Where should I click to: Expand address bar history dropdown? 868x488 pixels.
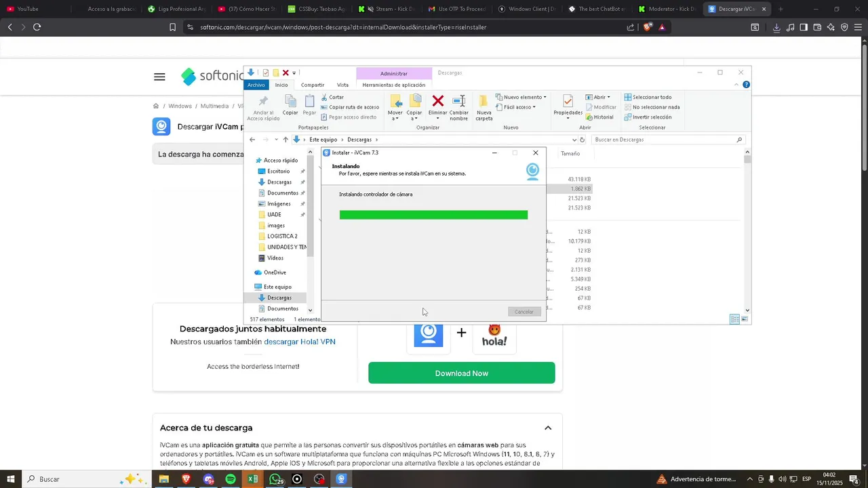(x=574, y=140)
